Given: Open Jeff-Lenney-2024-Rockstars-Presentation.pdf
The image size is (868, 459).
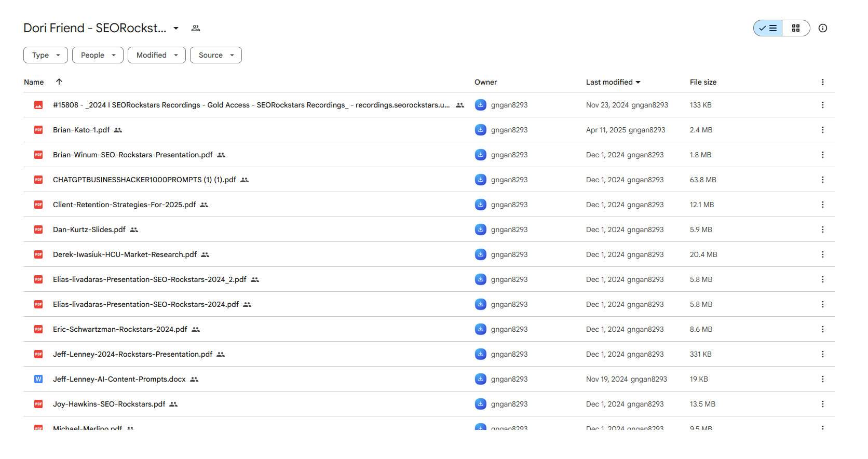Looking at the screenshot, I should (132, 354).
